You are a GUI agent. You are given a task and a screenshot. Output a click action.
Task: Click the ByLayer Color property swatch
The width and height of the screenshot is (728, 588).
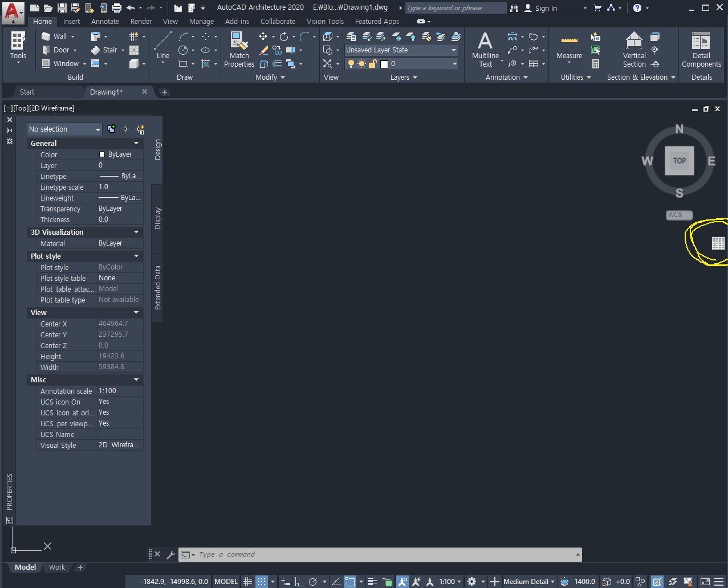[102, 154]
